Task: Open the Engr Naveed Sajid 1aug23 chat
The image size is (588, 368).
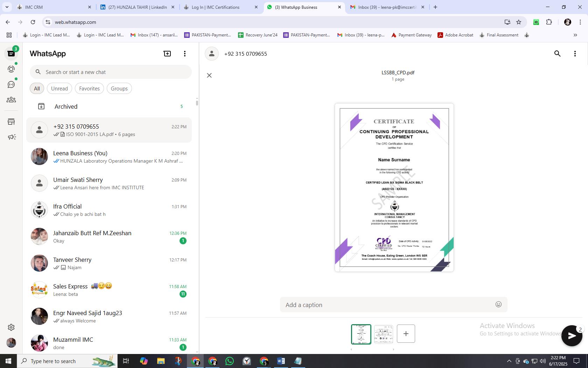Action: [109, 316]
